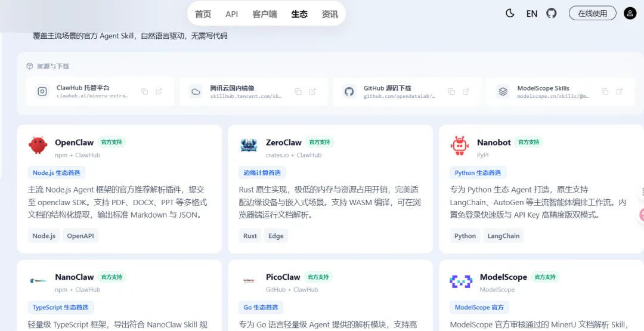Copy the ClawHub 托管平台 link
Image resolution: width=644 pixels, height=331 pixels.
pyautogui.click(x=144, y=92)
